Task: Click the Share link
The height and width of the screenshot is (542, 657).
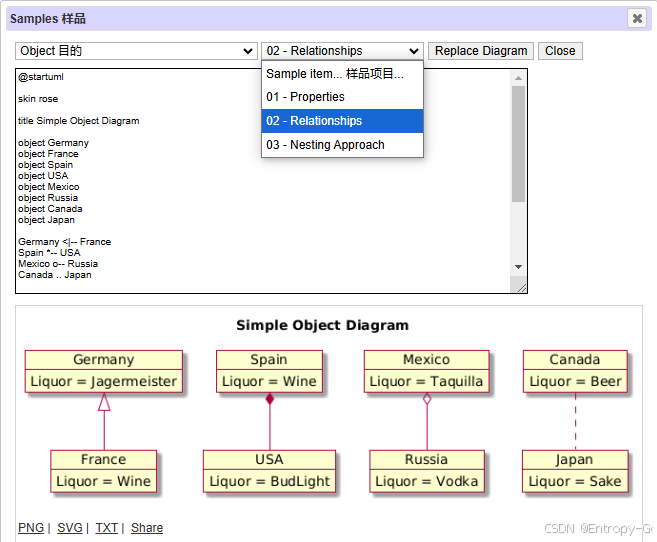Action: click(147, 527)
